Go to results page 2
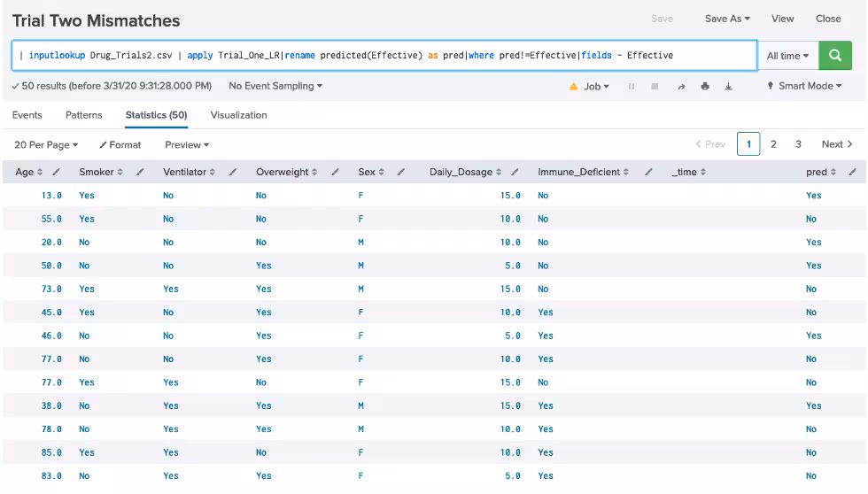868x494 pixels. point(773,144)
